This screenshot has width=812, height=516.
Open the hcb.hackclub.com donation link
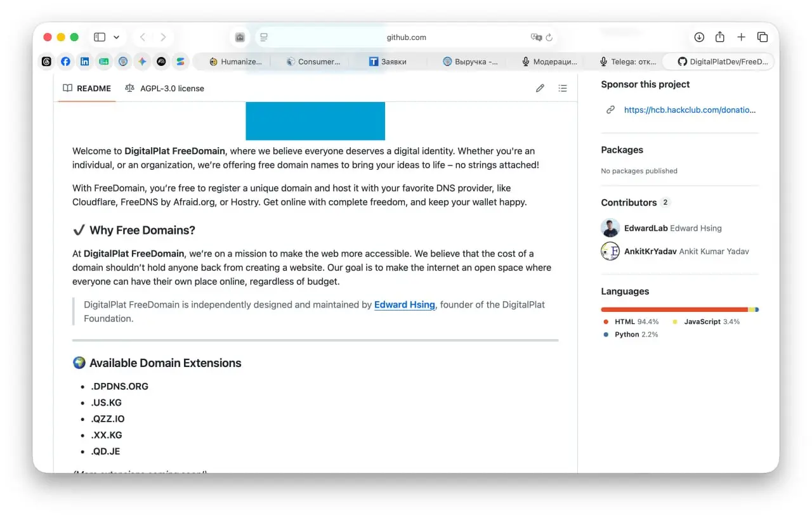pyautogui.click(x=690, y=110)
